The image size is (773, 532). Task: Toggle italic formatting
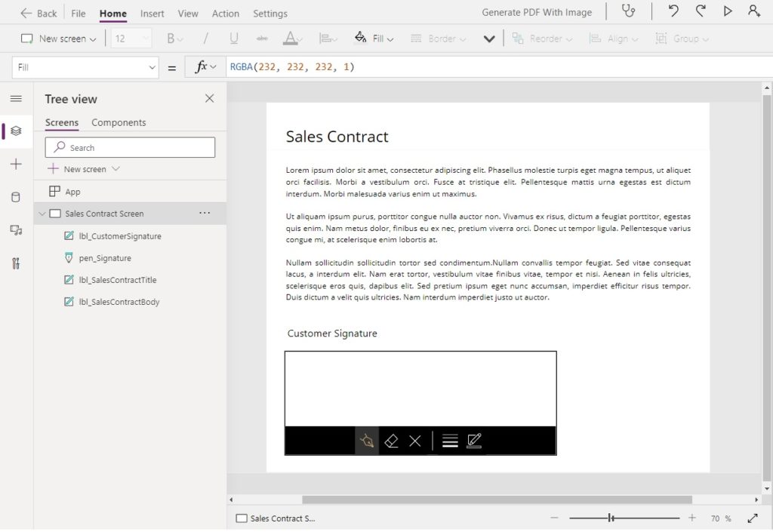(x=204, y=37)
